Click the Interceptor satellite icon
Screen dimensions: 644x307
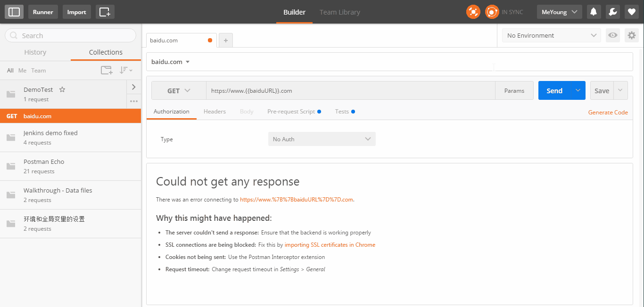click(473, 12)
